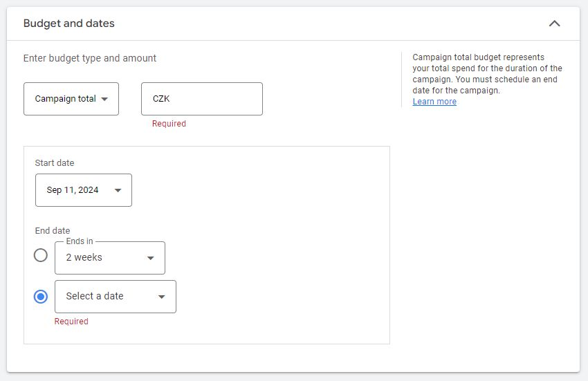Click the Campaign total budget help text
The height and width of the screenshot is (381, 588).
point(487,74)
